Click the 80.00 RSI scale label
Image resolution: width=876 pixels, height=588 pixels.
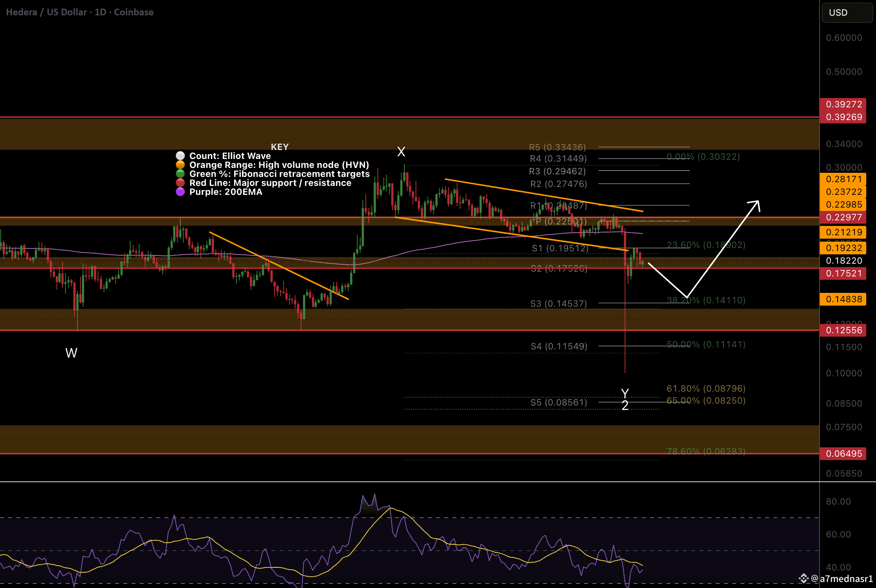838,501
